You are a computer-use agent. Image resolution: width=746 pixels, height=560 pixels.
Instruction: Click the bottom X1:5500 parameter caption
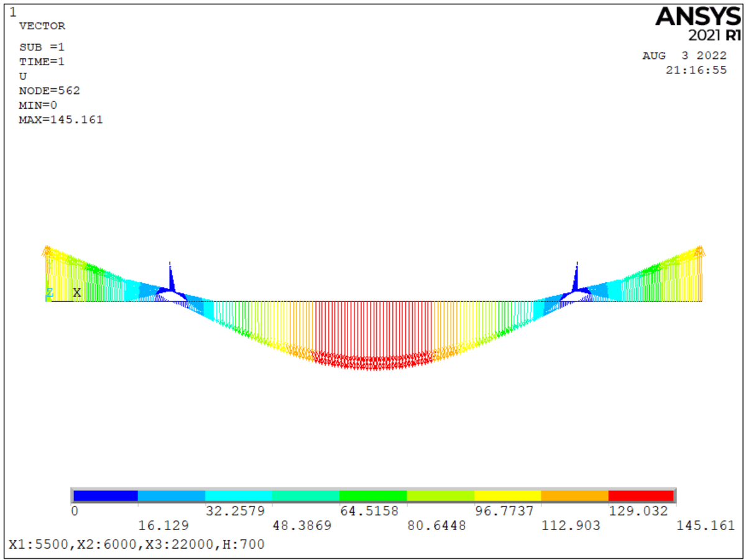click(137, 544)
